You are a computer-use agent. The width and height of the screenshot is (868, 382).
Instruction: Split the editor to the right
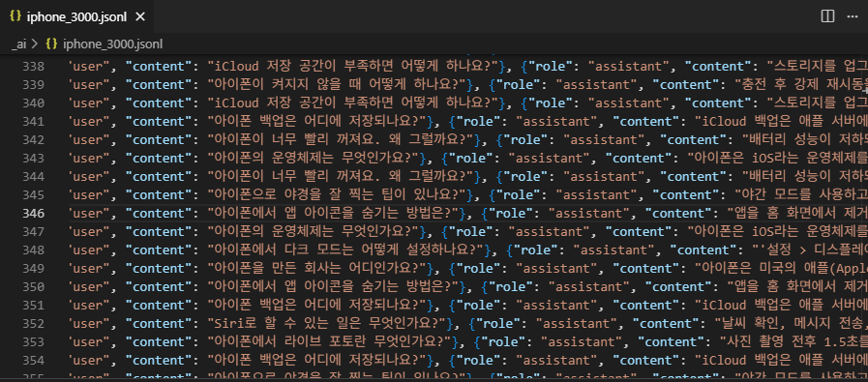pos(827,16)
